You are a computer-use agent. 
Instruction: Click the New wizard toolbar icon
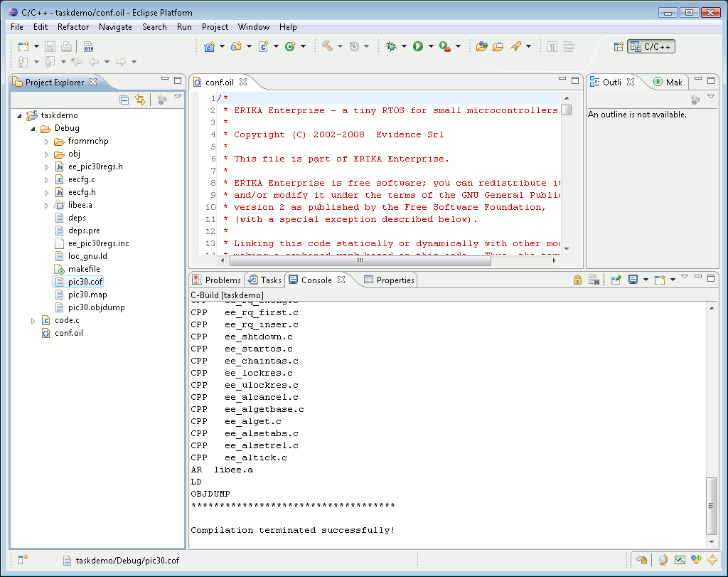[x=23, y=46]
